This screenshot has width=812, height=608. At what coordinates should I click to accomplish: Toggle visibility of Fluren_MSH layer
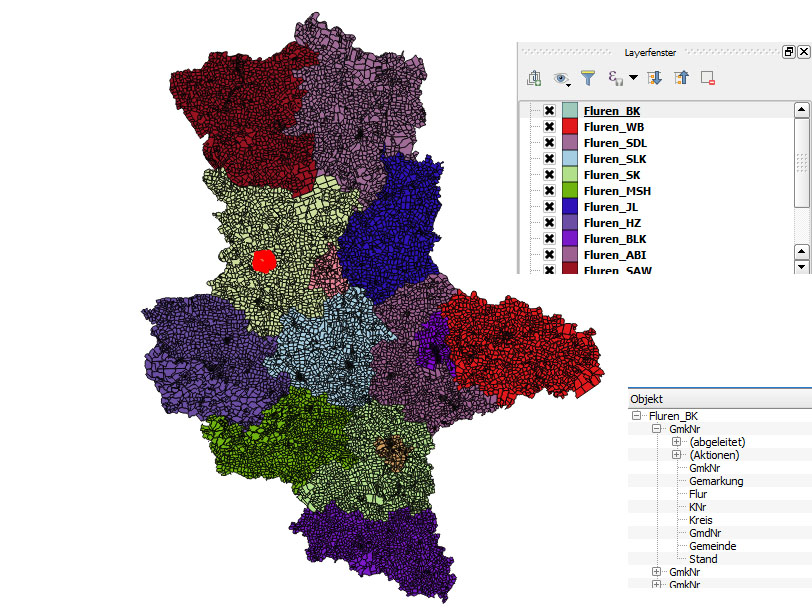[549, 191]
